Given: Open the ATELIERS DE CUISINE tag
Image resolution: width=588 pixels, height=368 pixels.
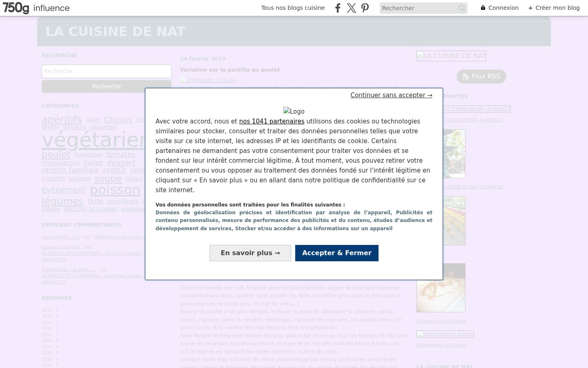Looking at the screenshot, I should [90, 209].
